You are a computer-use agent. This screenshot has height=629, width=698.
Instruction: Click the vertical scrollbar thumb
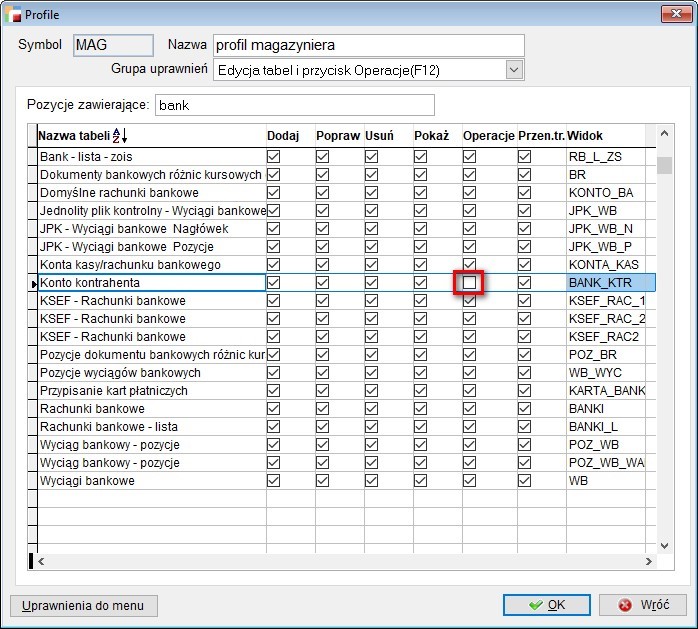click(664, 165)
